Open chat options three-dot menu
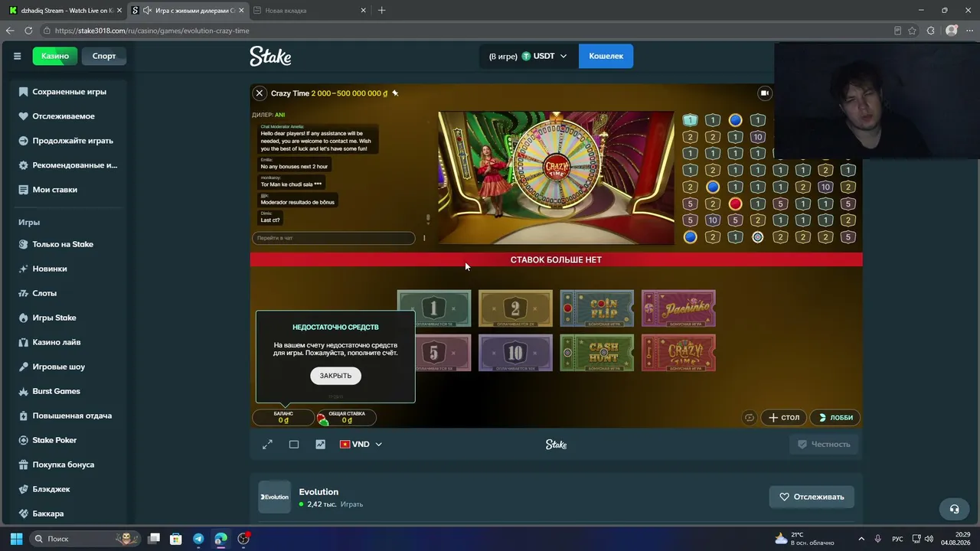 (x=424, y=238)
